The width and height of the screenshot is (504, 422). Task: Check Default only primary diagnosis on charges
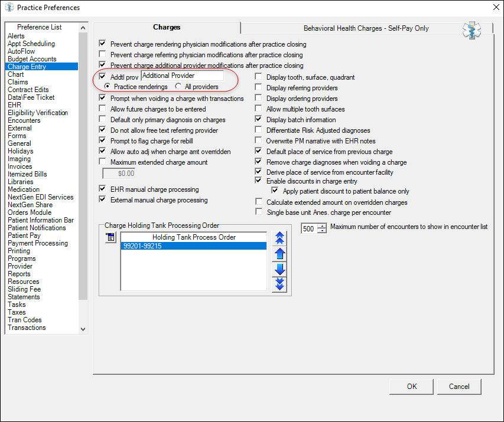click(x=103, y=119)
